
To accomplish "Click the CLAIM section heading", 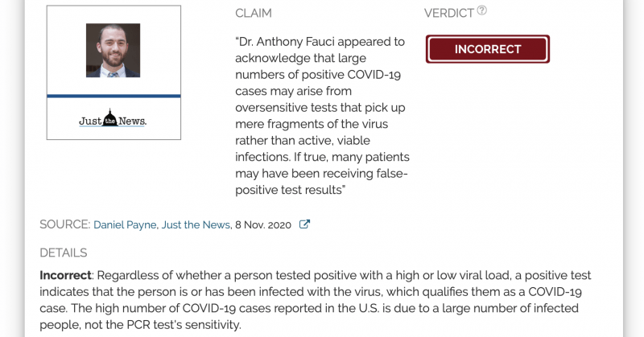I will tap(254, 13).
